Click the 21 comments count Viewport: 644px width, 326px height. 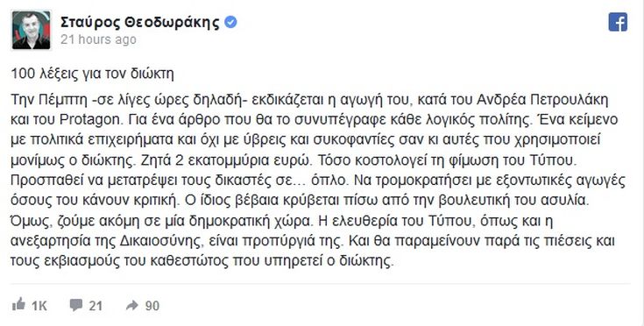coord(96,306)
